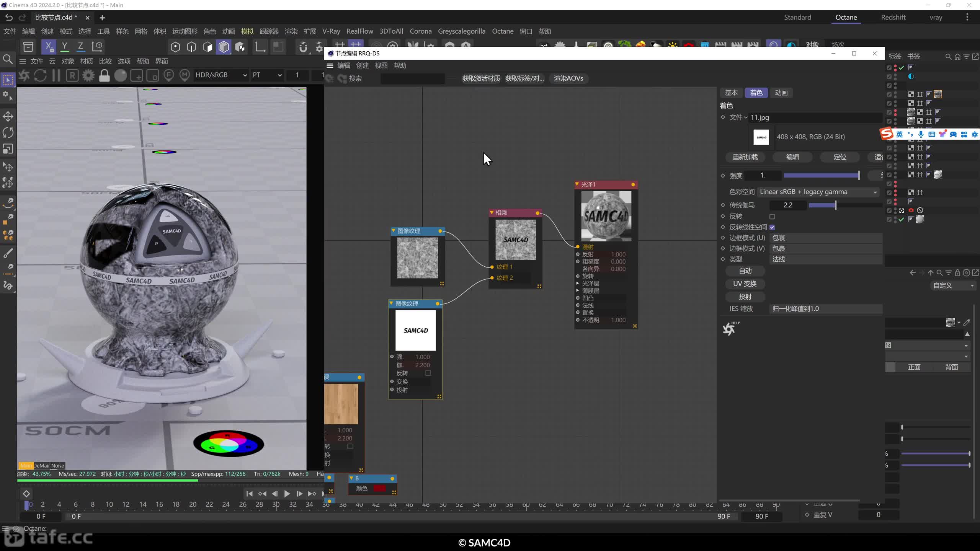
Task: Select edges mode icon
Action: 191,47
